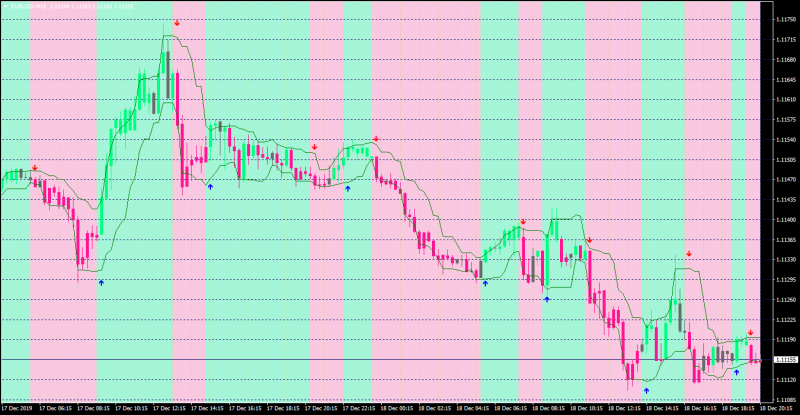The height and width of the screenshot is (415, 800).
Task: Click the current price label 1.11155
Action: coord(786,360)
